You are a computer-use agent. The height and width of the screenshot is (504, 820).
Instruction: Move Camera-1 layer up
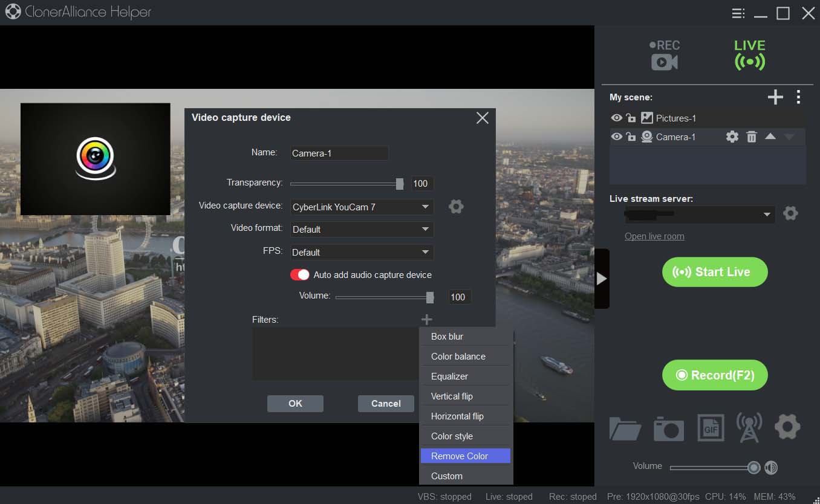coord(770,137)
